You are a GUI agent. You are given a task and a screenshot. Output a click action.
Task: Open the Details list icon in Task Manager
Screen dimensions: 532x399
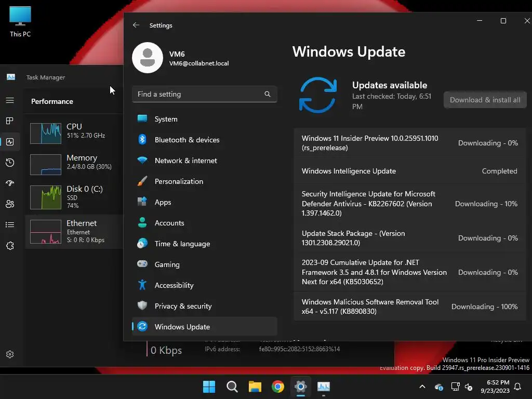pos(10,224)
